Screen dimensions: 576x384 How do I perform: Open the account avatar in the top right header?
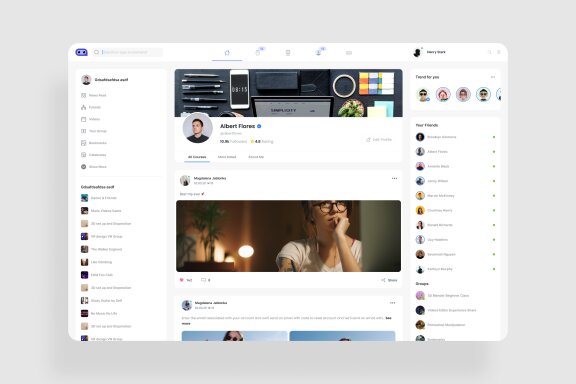pyautogui.click(x=417, y=53)
